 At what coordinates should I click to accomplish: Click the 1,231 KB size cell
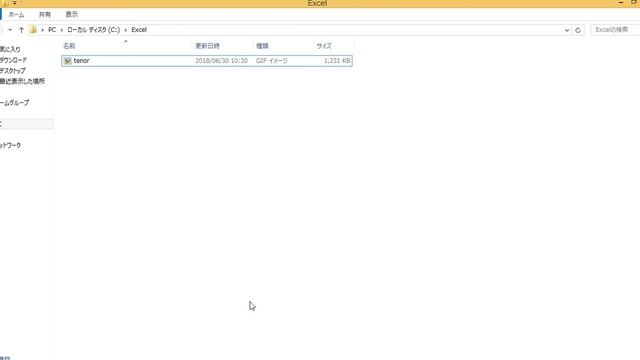click(x=337, y=61)
